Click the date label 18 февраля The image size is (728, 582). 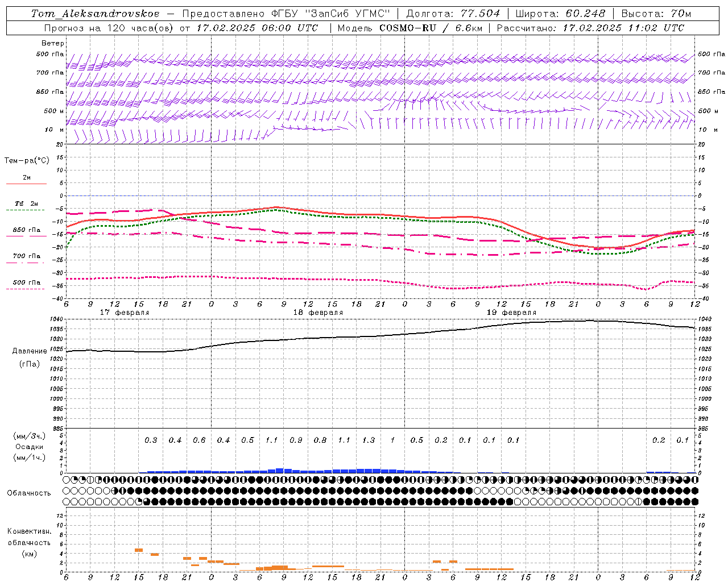318,313
